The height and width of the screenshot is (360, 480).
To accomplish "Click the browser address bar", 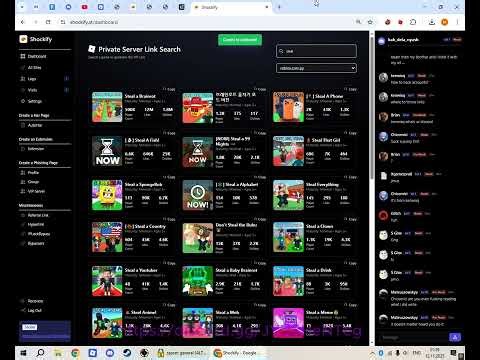I will coord(210,22).
